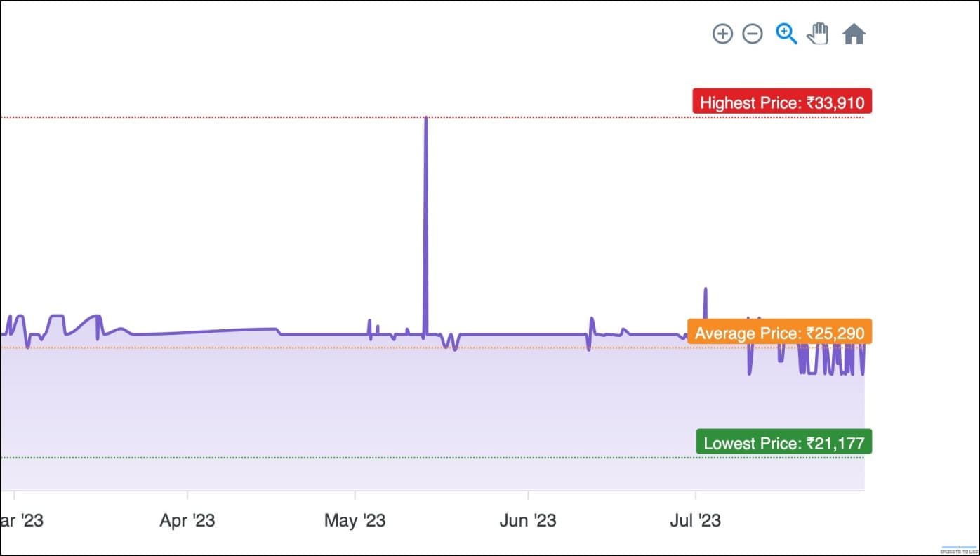Viewport: 980px width, 556px height.
Task: Click the May '23 axis label
Action: pos(355,520)
